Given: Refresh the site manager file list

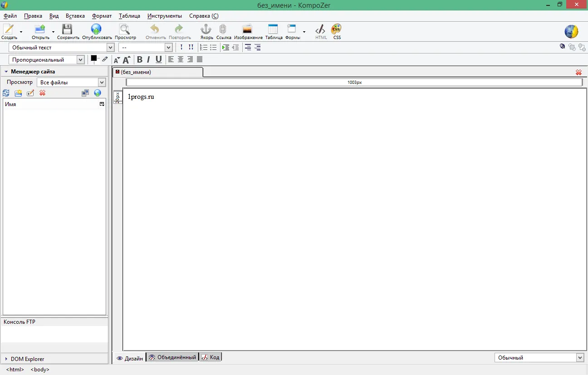Looking at the screenshot, I should pos(6,93).
